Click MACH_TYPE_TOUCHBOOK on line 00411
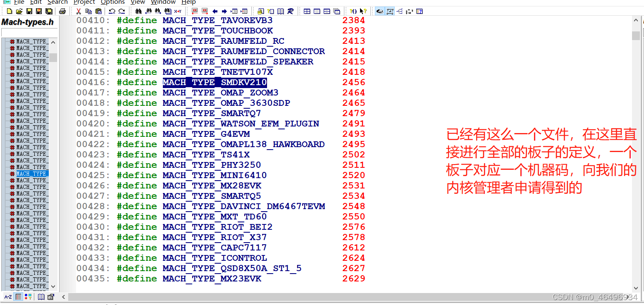Viewport: 644px width, 305px height. click(x=217, y=31)
